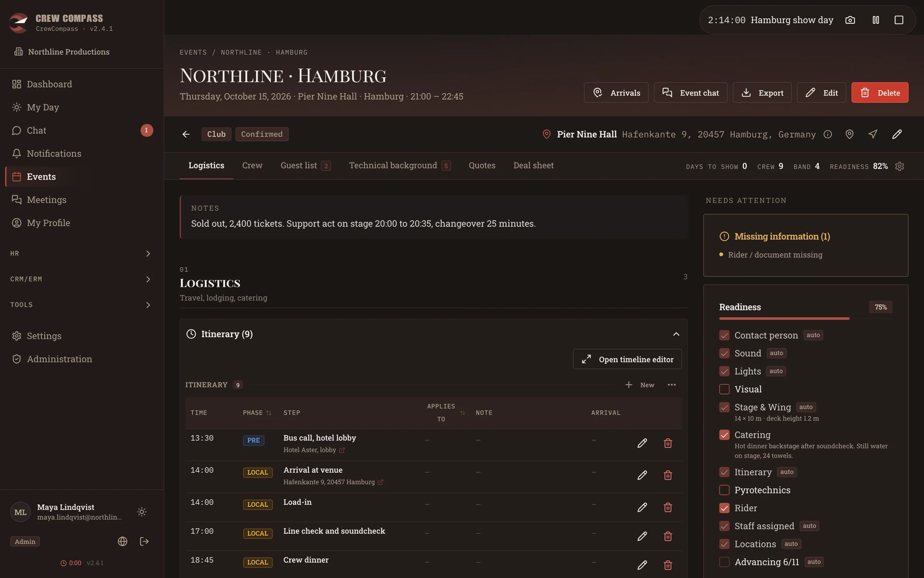
Task: Toggle Lights readiness checkbox
Action: coord(724,371)
